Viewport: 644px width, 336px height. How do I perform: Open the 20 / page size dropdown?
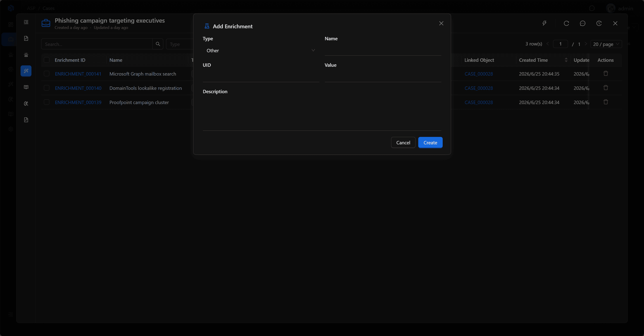click(x=606, y=44)
